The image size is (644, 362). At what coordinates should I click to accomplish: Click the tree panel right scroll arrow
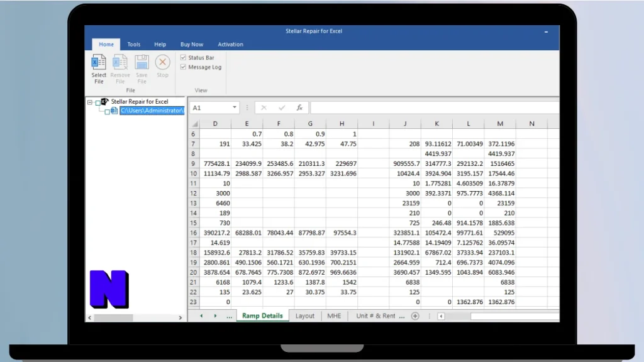[x=180, y=317]
